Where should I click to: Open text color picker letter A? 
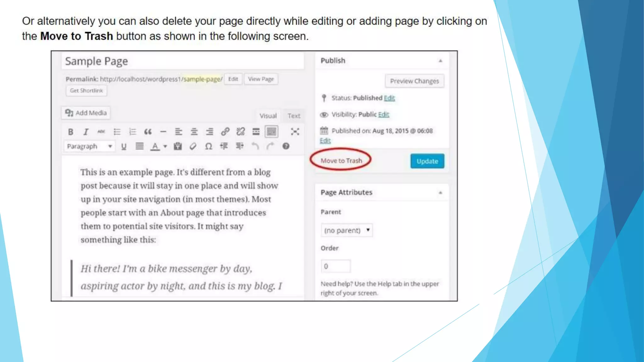click(x=155, y=146)
